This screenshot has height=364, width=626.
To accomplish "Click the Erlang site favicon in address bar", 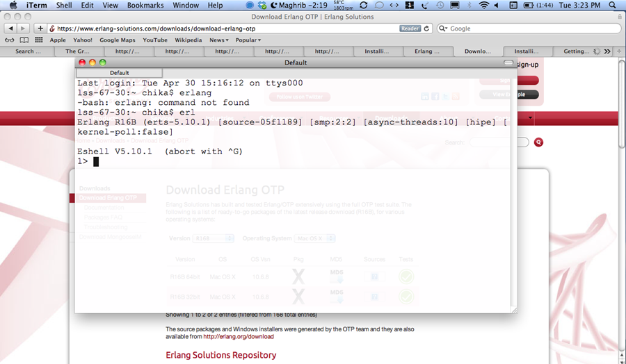I will pyautogui.click(x=52, y=28).
